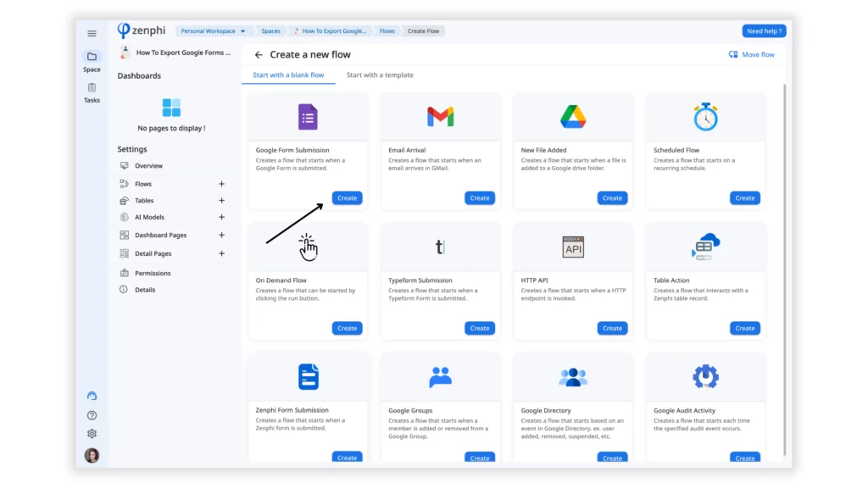This screenshot has width=868, height=488.
Task: Click the help question mark icon
Action: tap(92, 415)
